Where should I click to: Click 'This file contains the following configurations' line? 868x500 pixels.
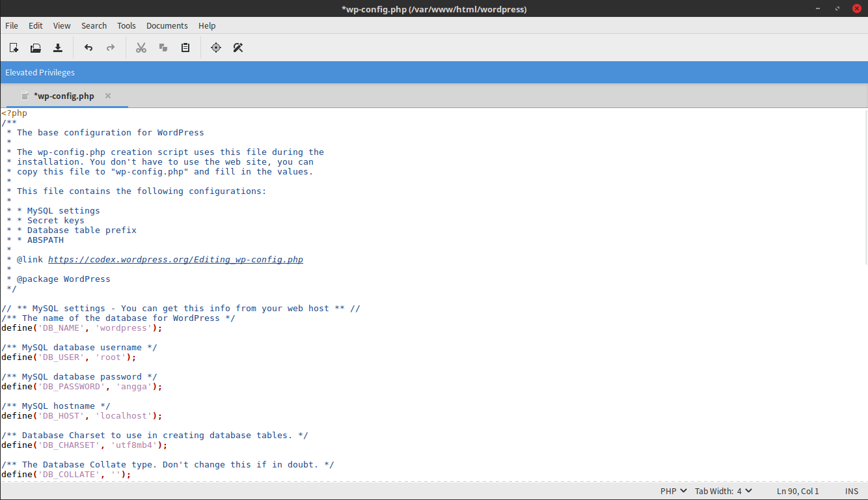coord(137,191)
